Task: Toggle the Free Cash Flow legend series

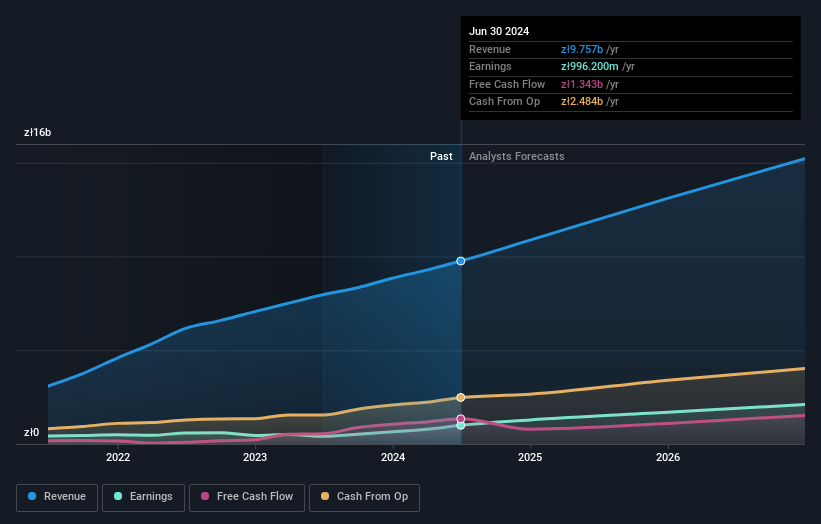Action: click(247, 497)
